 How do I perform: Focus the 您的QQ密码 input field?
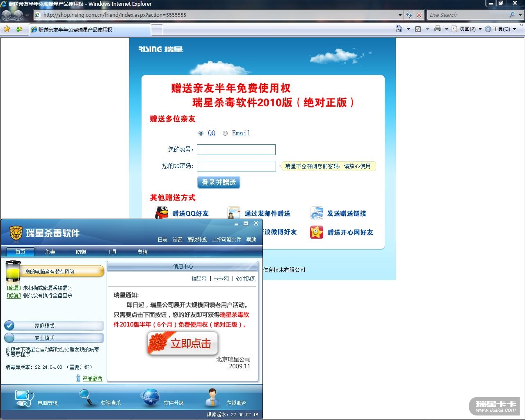pos(236,166)
